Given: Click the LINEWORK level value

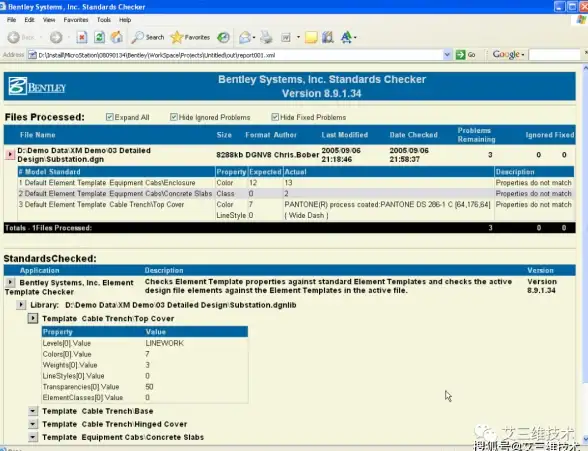Looking at the screenshot, I should click(164, 343).
